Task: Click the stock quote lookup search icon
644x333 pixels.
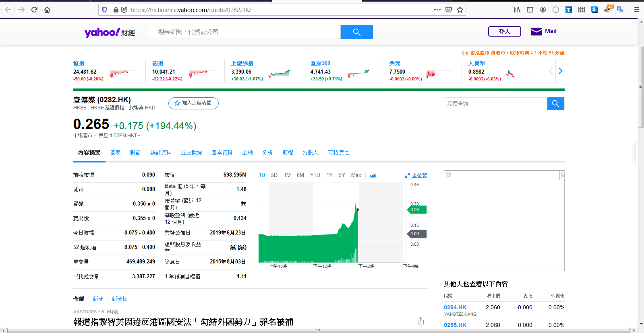Action: pyautogui.click(x=555, y=104)
